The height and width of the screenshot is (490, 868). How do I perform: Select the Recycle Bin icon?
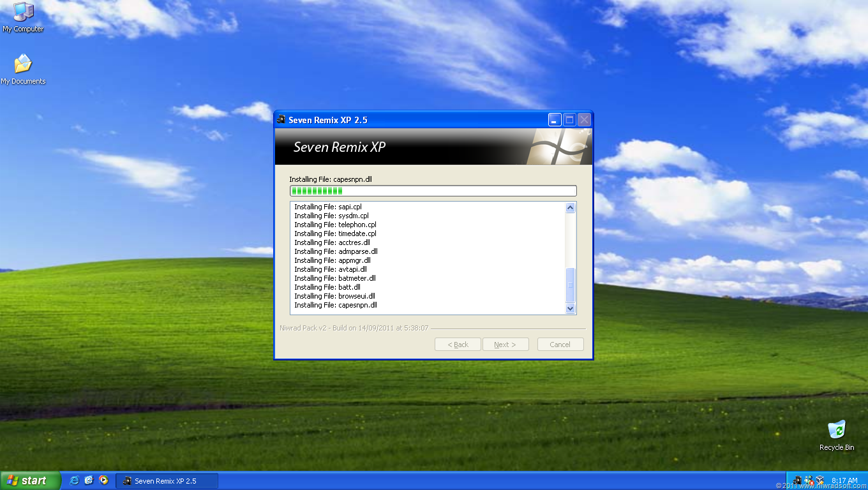pos(837,435)
